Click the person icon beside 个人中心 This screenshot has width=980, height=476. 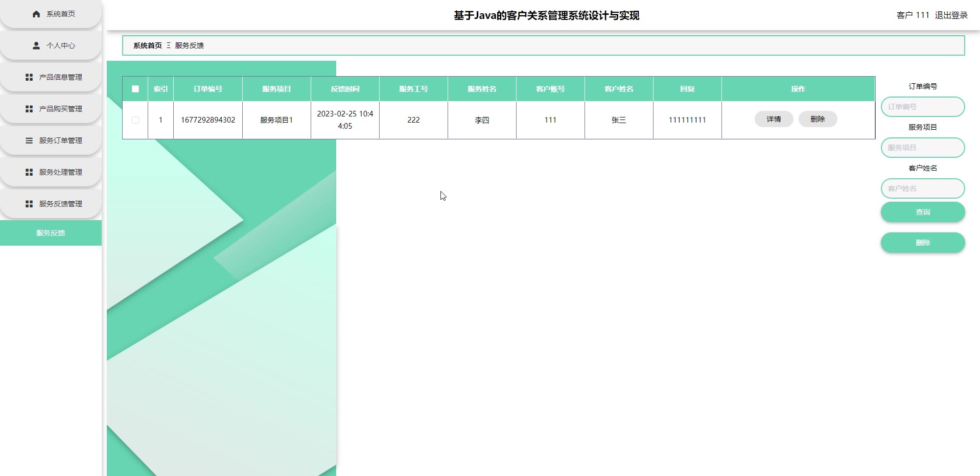point(36,45)
